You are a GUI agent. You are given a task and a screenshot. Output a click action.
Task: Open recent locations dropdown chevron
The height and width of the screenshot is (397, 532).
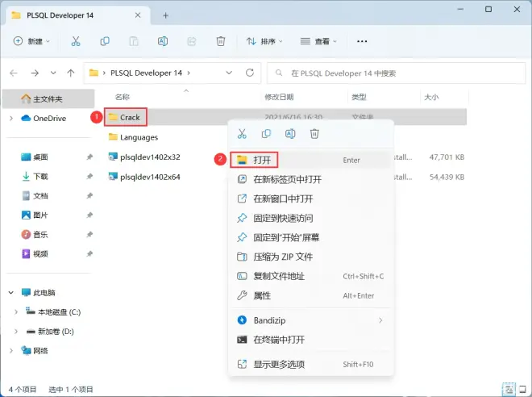click(53, 73)
